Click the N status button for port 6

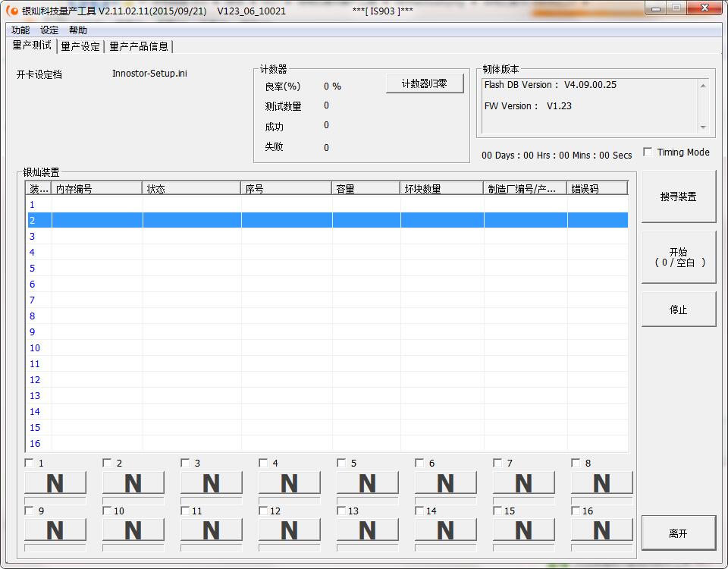[445, 483]
